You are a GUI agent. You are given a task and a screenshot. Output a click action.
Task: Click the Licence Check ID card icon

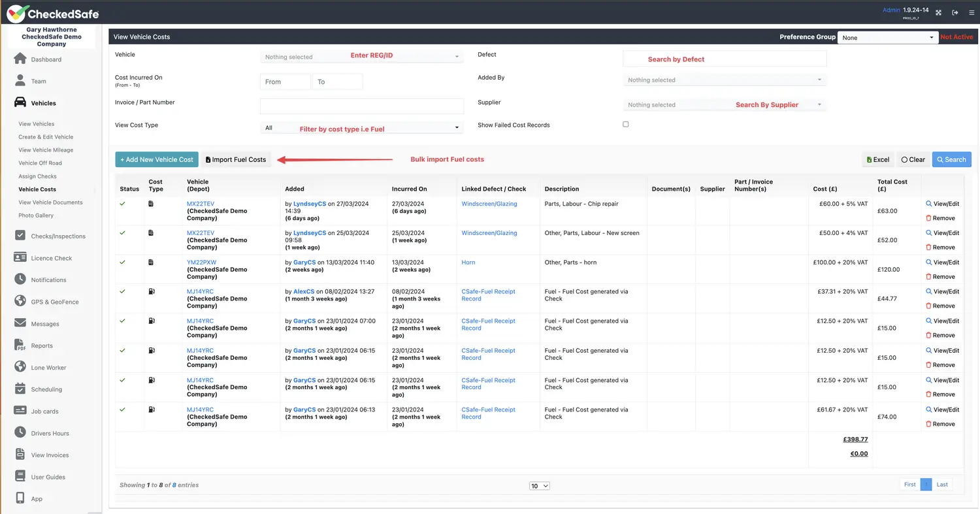point(20,258)
